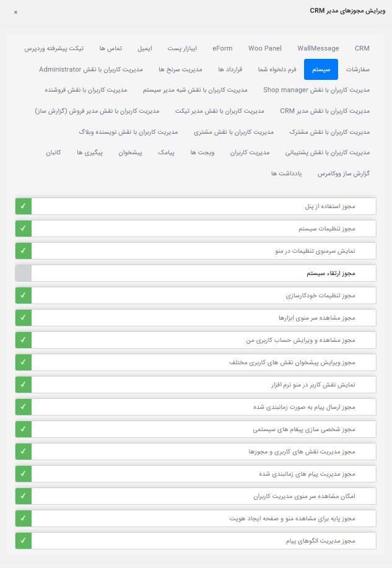Toggle مجوز مدیریت پیام های زمانبندی شده
Image resolution: width=392 pixels, height=568 pixels.
pyautogui.click(x=23, y=474)
